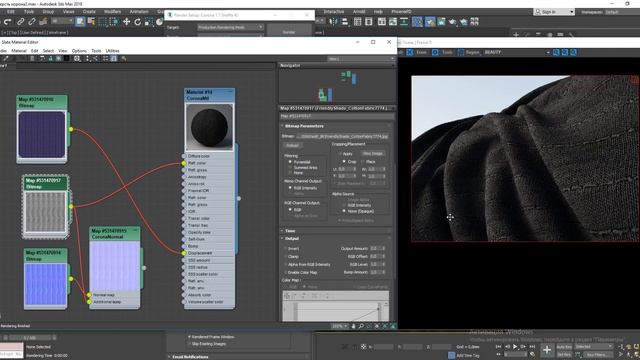Click the CoronaMtl material preview sphere

coord(209,127)
